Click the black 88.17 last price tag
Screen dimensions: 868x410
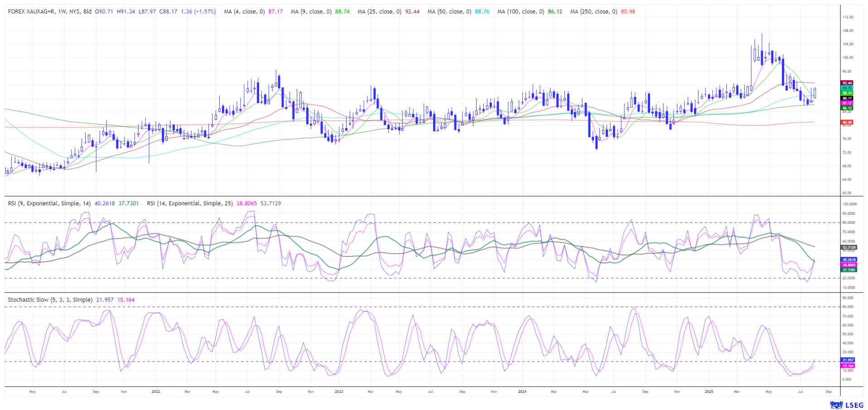[847, 98]
